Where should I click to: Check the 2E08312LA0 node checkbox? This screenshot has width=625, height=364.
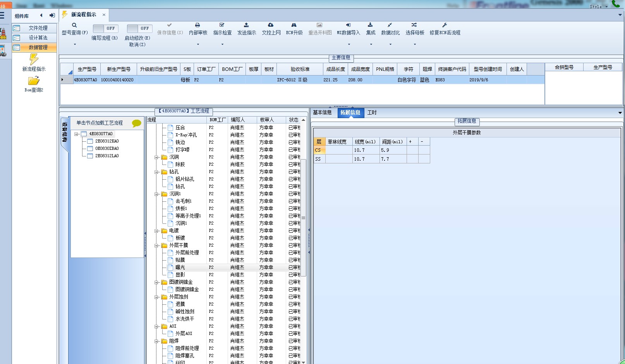90,156
